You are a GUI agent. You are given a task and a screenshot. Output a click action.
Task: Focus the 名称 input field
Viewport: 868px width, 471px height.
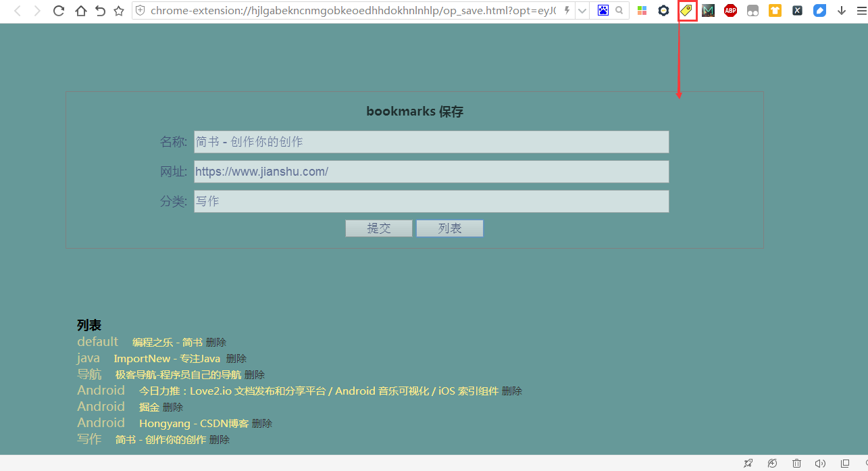[432, 142]
